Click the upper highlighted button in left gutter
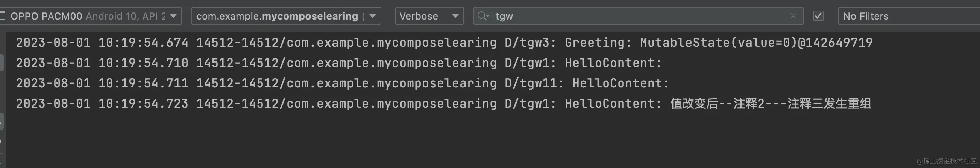The image size is (980, 168). pyautogui.click(x=2, y=63)
